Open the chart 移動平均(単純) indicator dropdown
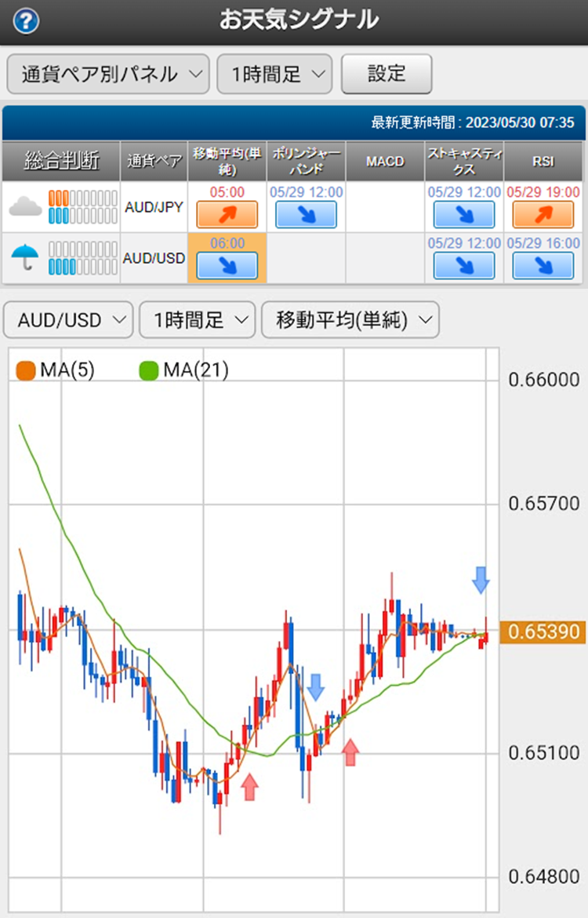This screenshot has height=918, width=588. click(350, 319)
